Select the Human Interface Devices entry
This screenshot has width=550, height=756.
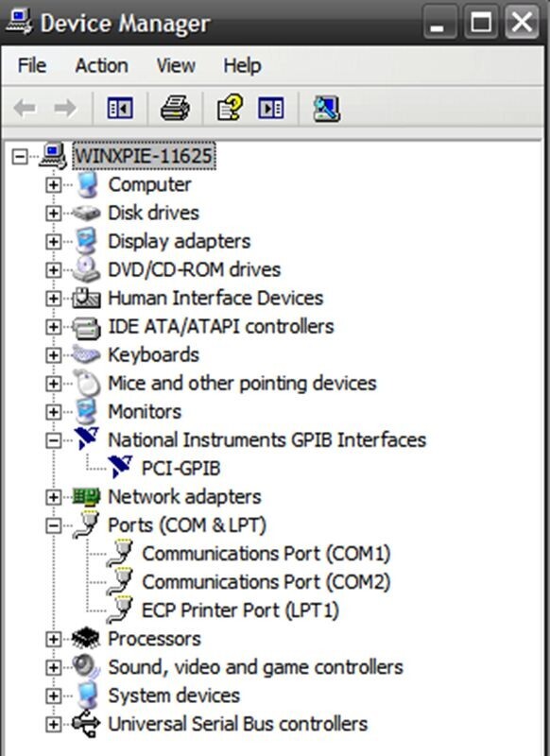click(x=215, y=298)
